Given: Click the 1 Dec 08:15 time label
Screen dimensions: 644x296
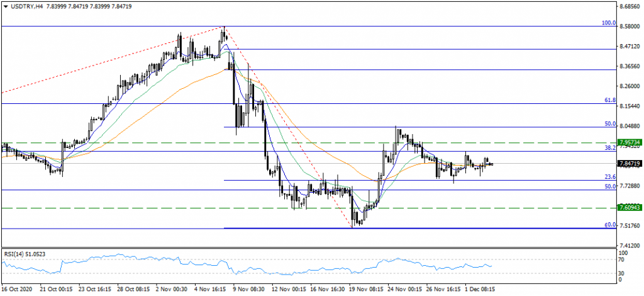Looking at the screenshot, I should 481,288.
